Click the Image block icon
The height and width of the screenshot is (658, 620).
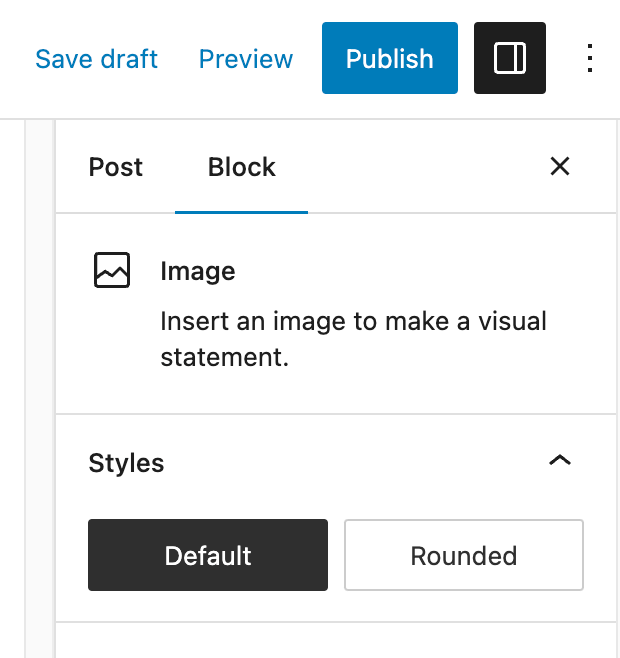(112, 270)
